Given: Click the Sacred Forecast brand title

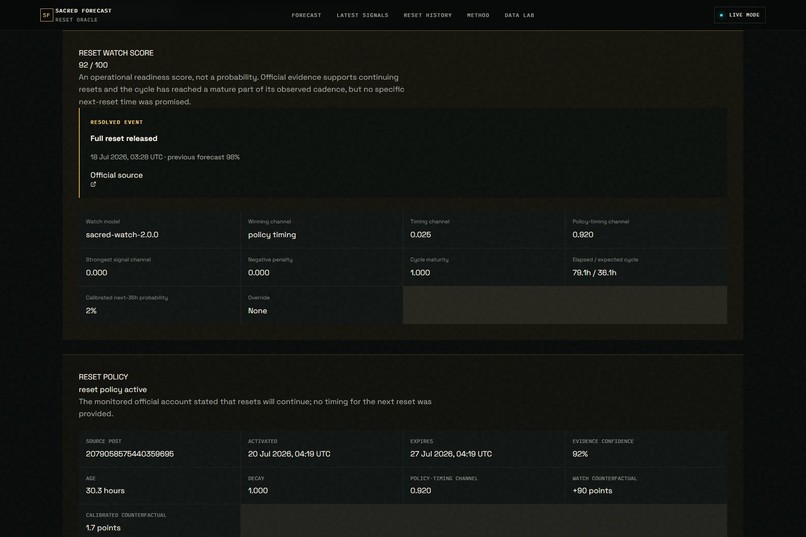Looking at the screenshot, I should tap(83, 11).
